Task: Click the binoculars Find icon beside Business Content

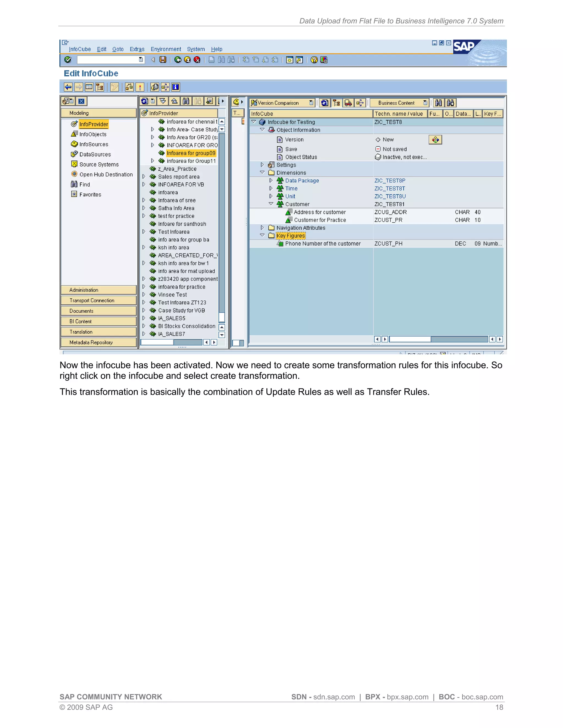Action: 438,103
